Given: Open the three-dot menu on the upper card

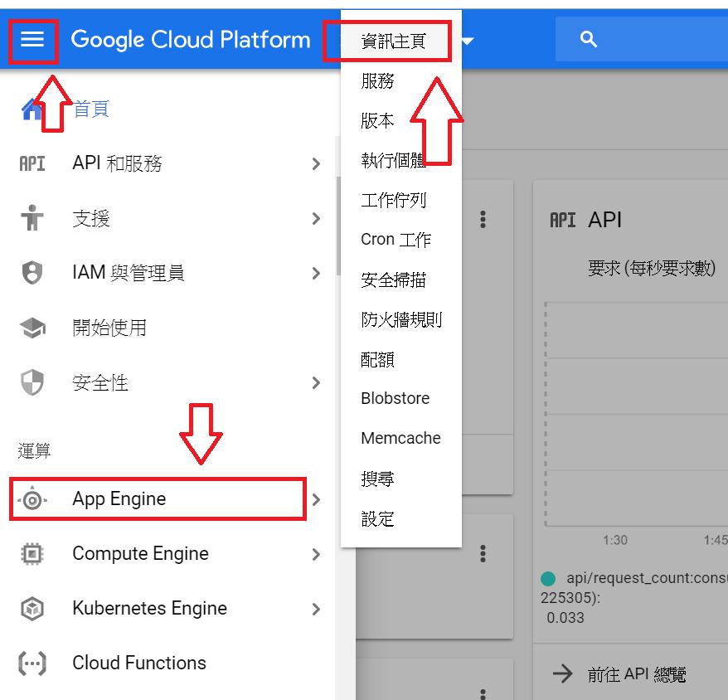Looking at the screenshot, I should pyautogui.click(x=483, y=219).
